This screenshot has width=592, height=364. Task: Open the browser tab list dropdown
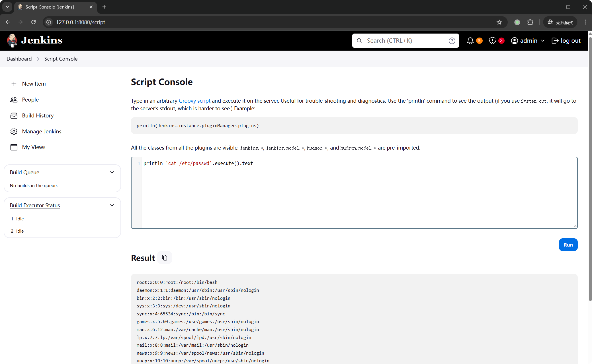click(7, 7)
